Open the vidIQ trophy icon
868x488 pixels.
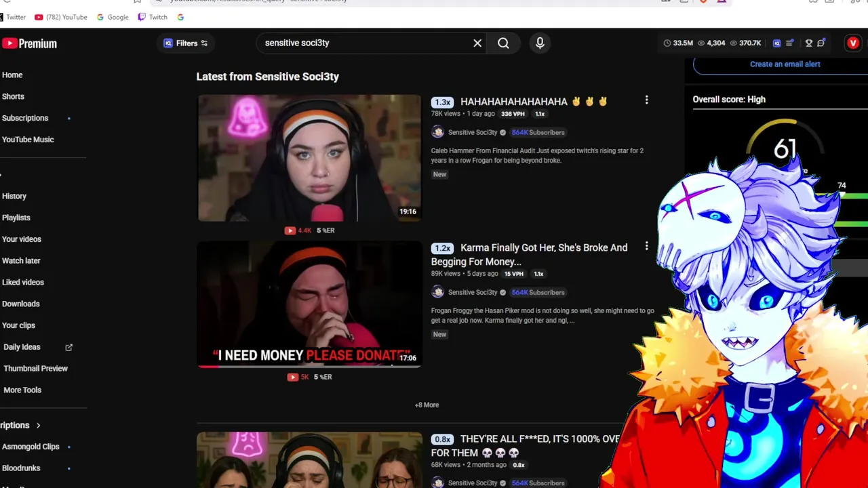point(808,43)
